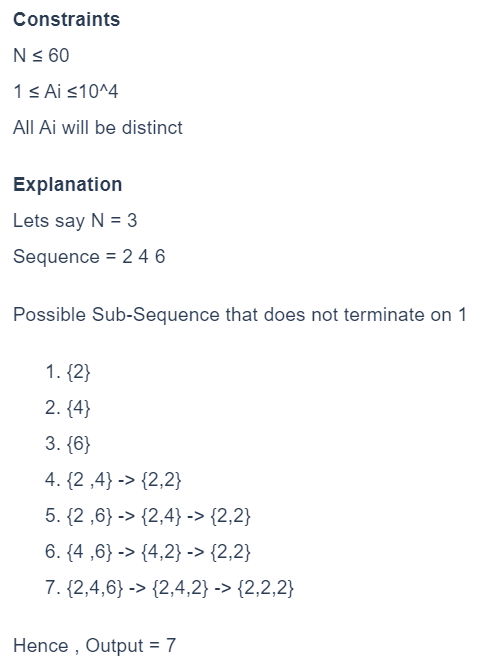Click the {2 ,6} set in item 5

point(90,516)
